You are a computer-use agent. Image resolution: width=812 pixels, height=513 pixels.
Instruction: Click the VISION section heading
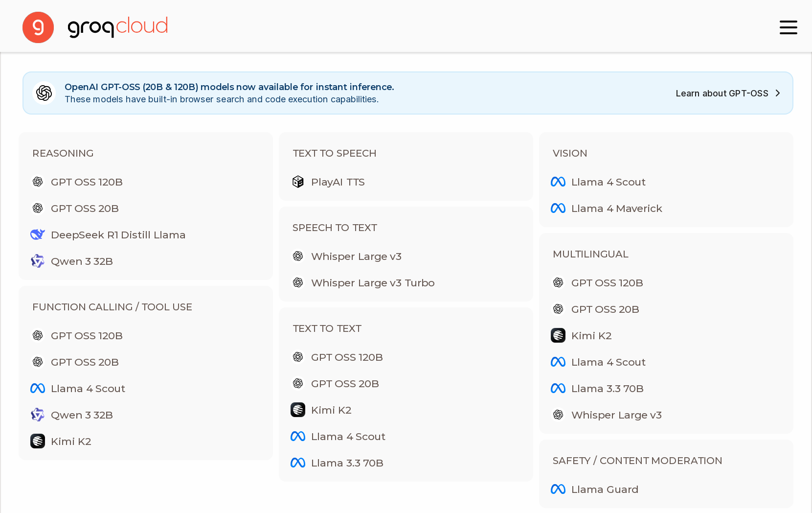click(570, 153)
